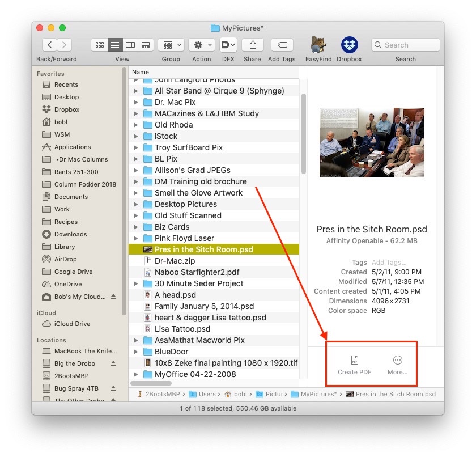This screenshot has width=476, height=457.
Task: Go back with the Back arrow
Action: click(x=50, y=45)
